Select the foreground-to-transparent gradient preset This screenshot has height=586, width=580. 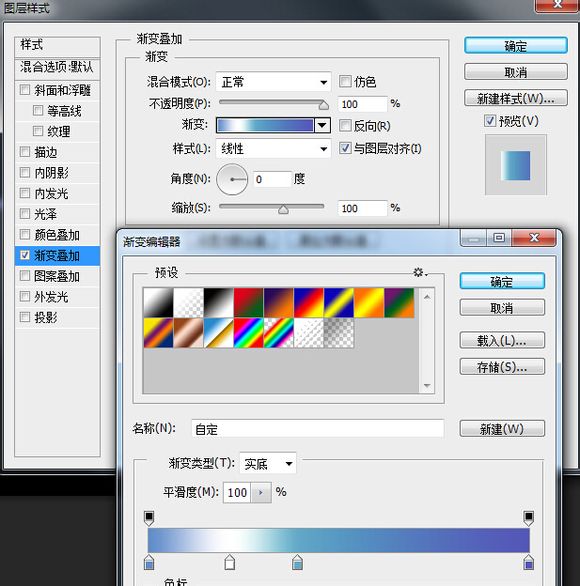point(189,303)
